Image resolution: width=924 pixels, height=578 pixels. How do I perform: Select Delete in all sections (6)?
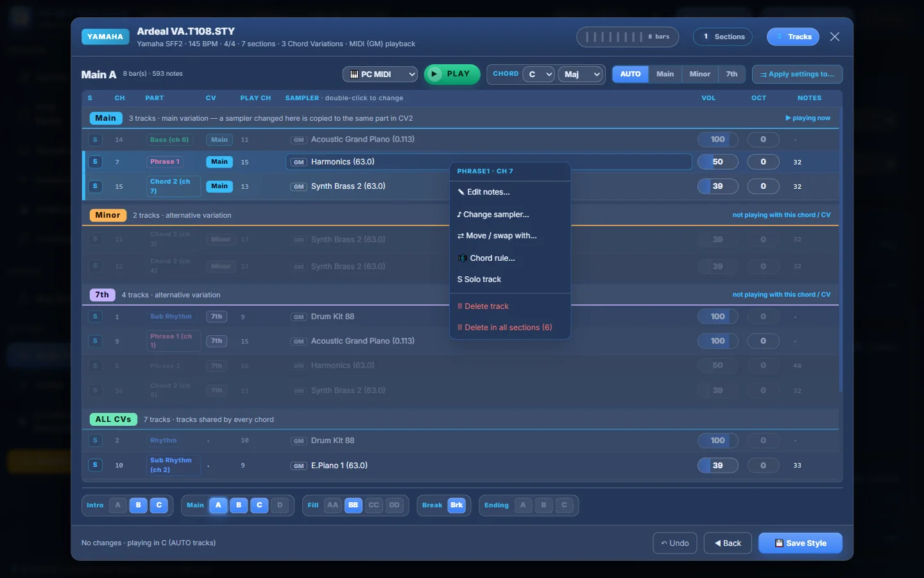pyautogui.click(x=510, y=328)
